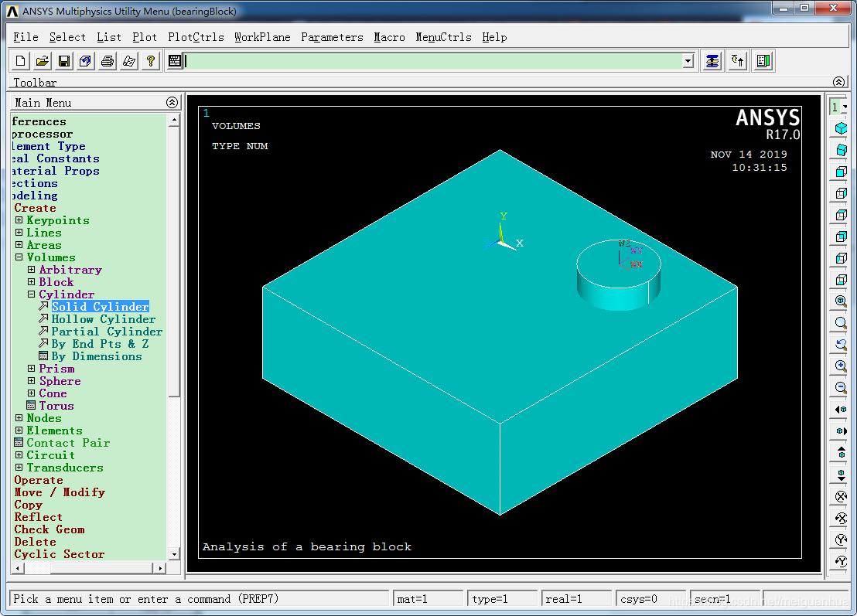The width and height of the screenshot is (857, 616).
Task: Switch to Oblique View tilted cube icon
Action: tap(842, 150)
